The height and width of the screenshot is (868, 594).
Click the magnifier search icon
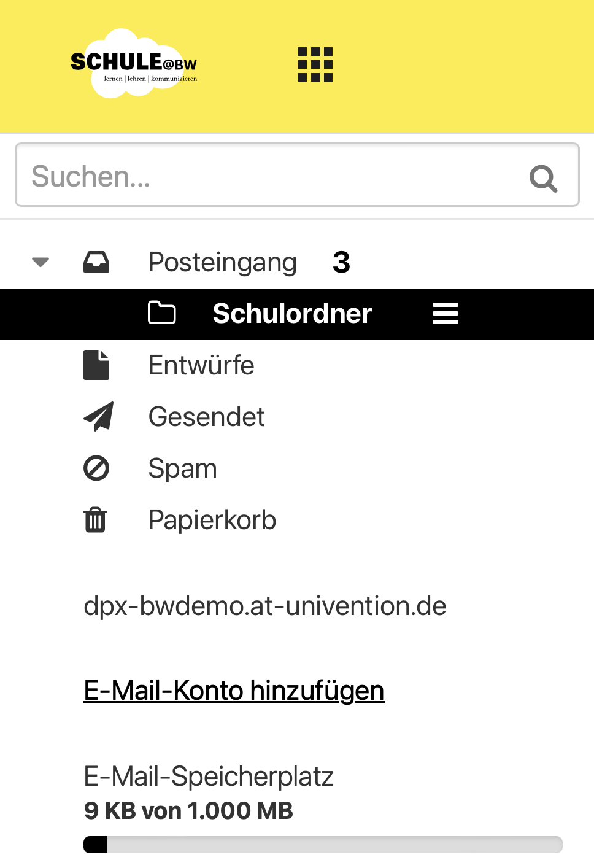coord(543,178)
